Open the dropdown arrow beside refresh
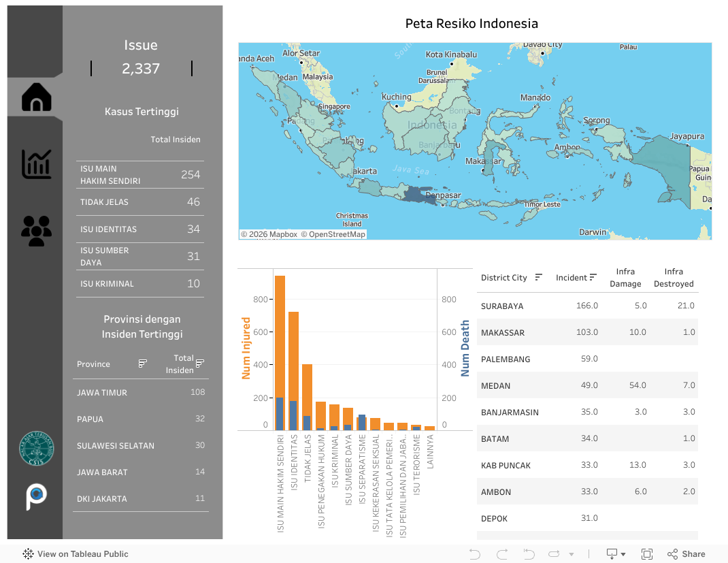Image resolution: width=728 pixels, height=563 pixels. (572, 554)
